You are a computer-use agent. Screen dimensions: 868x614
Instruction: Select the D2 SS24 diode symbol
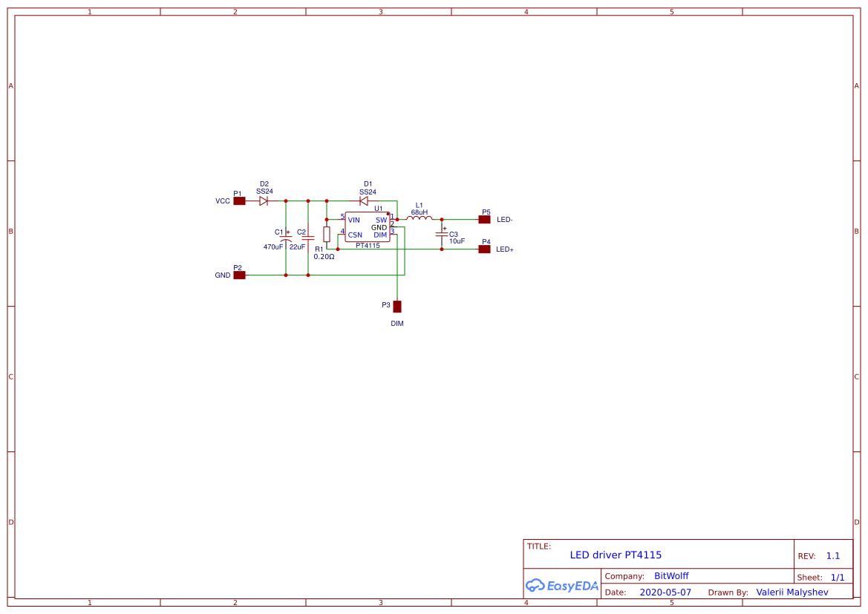[x=264, y=200]
